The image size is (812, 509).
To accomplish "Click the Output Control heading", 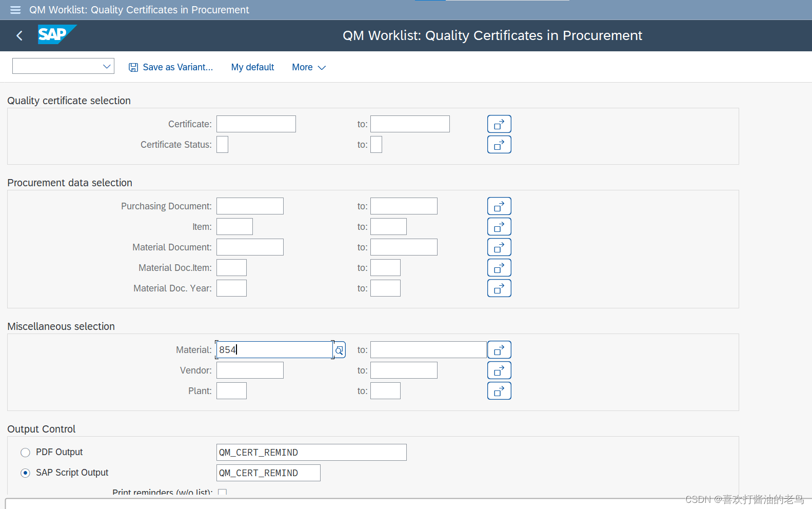I will click(41, 429).
